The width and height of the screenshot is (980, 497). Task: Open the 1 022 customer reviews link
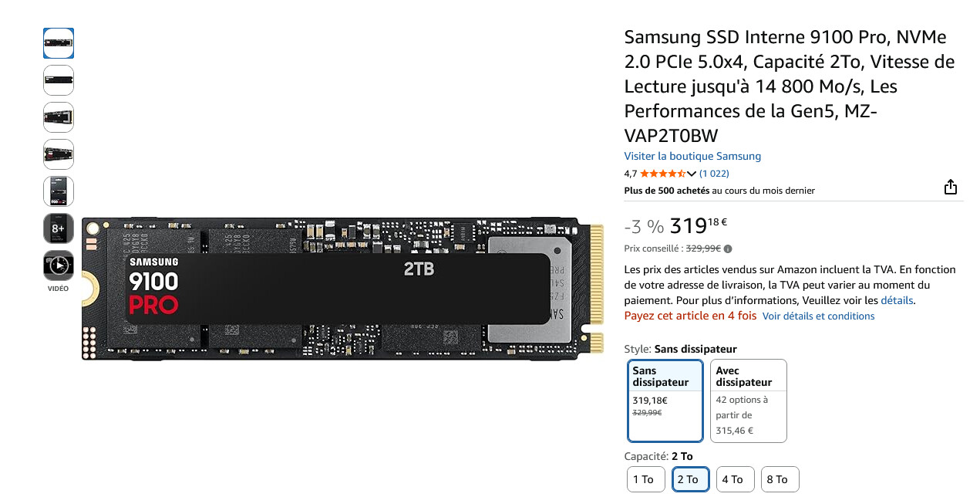[x=714, y=174]
